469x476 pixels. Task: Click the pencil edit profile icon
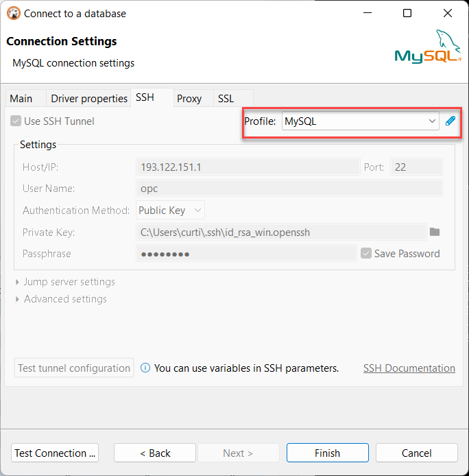coord(450,121)
